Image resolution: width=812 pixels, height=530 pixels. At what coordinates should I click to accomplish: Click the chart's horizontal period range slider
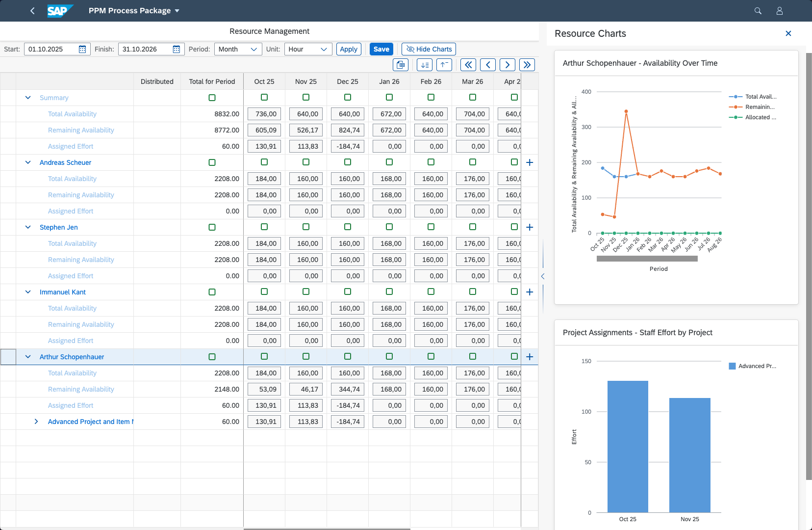pos(647,259)
